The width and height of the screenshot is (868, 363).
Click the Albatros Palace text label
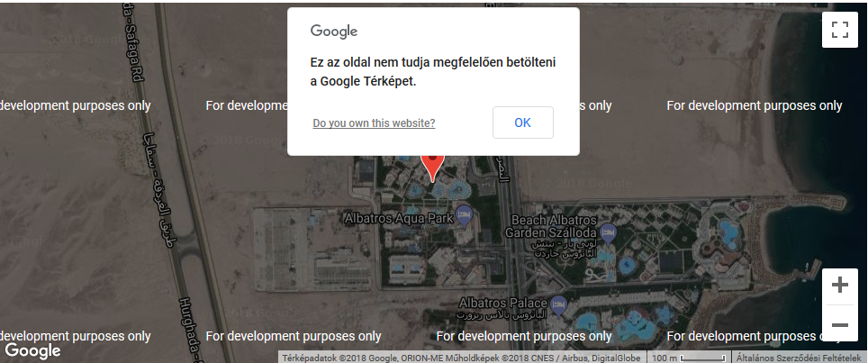(503, 304)
